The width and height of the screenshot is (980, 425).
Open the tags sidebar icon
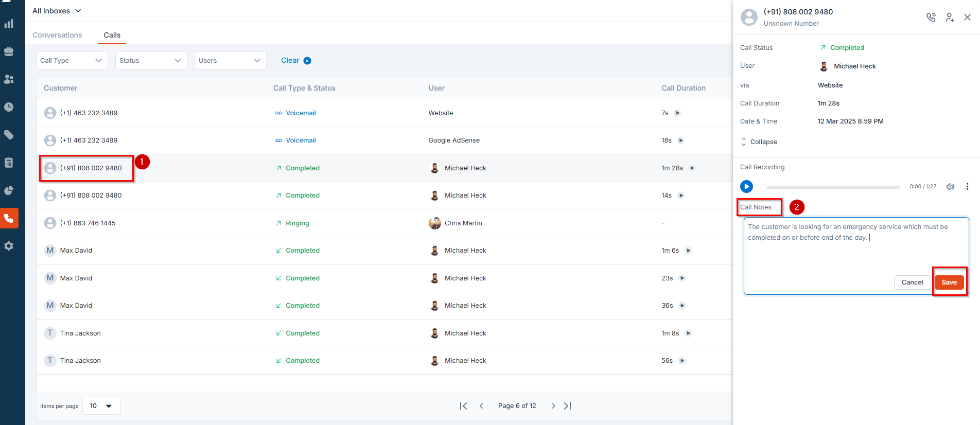9,135
